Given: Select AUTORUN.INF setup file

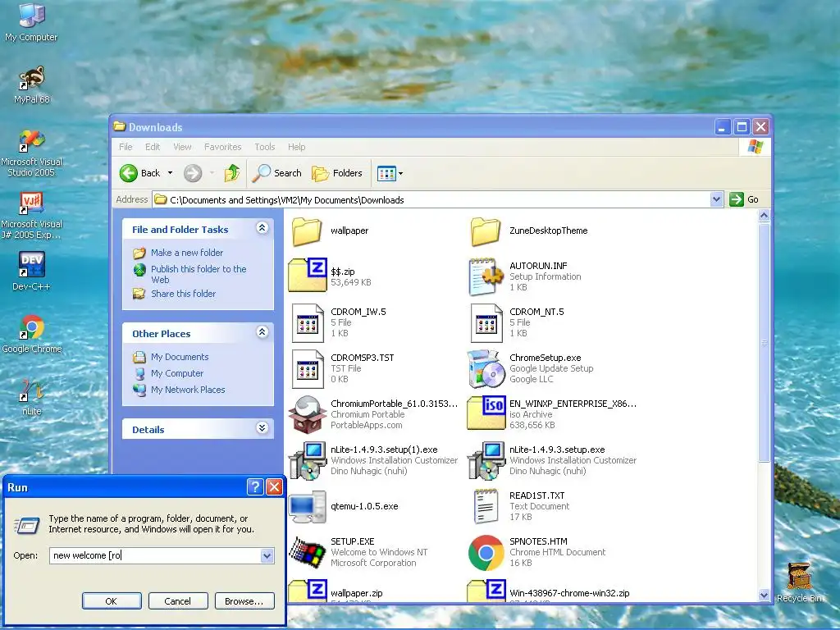Looking at the screenshot, I should [525, 276].
